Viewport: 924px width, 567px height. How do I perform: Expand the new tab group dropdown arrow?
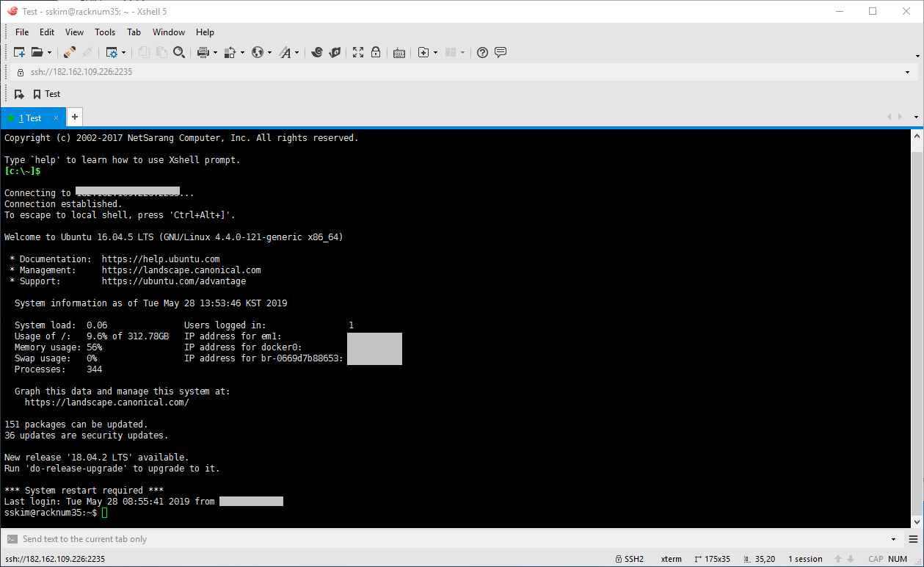435,52
